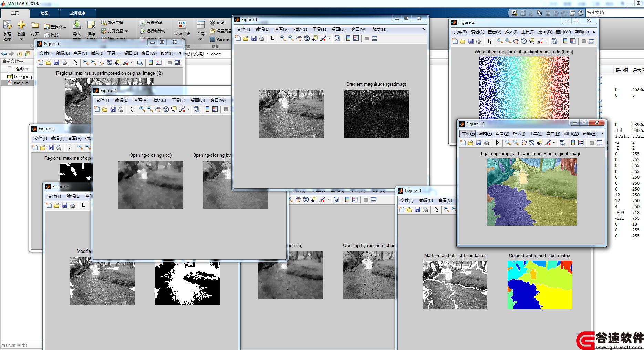Click 比较 compare button in ribbon
This screenshot has height=350, width=644.
[52, 35]
